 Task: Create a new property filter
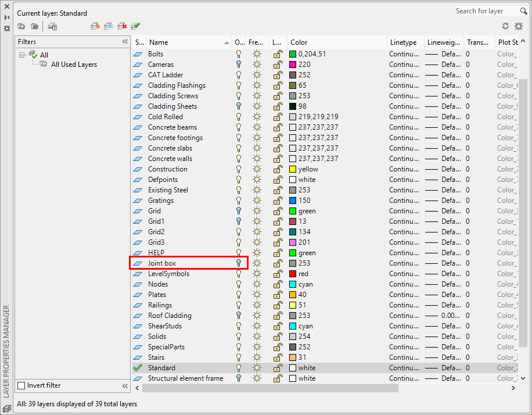click(20, 26)
